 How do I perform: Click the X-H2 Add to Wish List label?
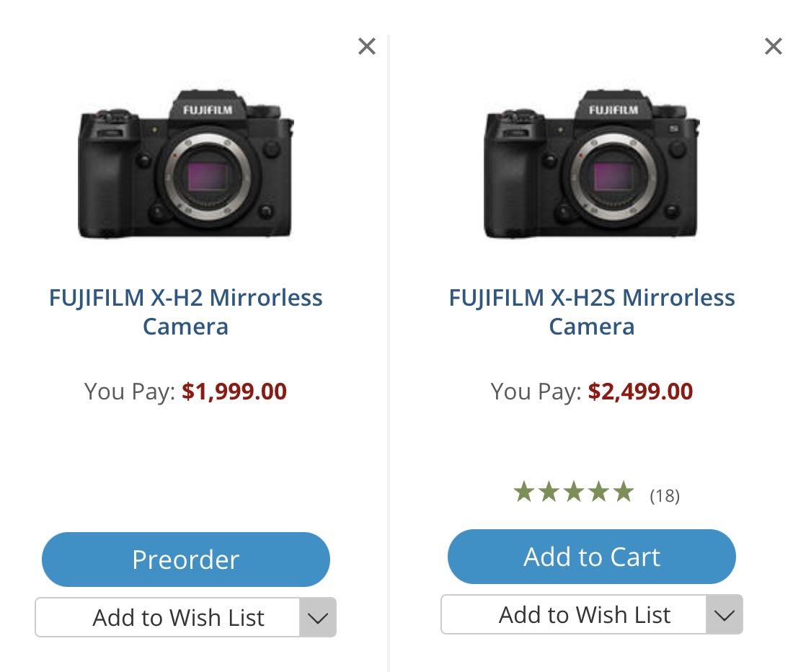click(178, 617)
